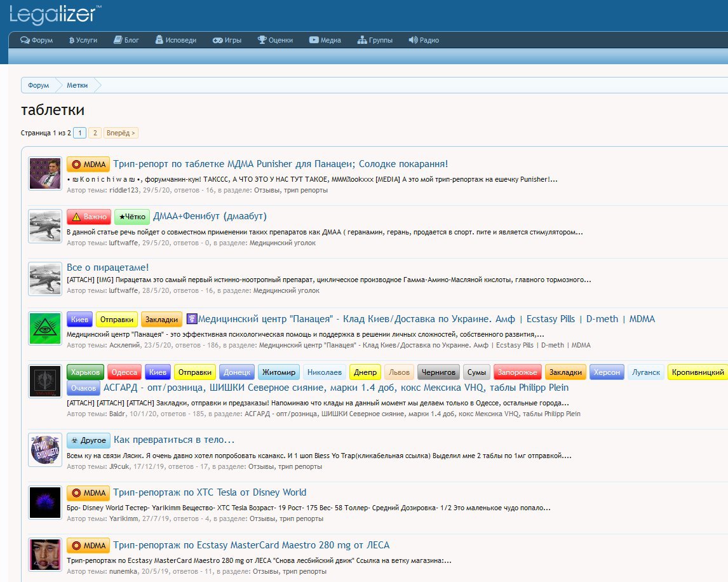This screenshot has width=728, height=582.
Task: Open the Группы menu item
Action: (375, 40)
